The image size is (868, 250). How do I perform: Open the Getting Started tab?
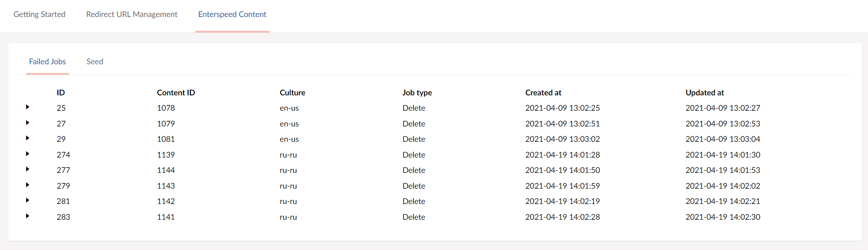[x=39, y=15]
